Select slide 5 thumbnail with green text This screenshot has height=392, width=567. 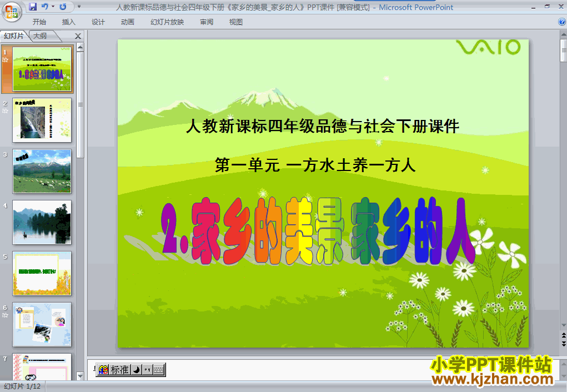pos(42,273)
